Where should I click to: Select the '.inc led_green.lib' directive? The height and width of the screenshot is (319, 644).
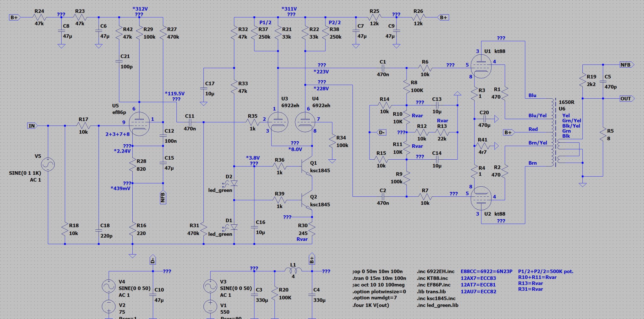point(437,305)
